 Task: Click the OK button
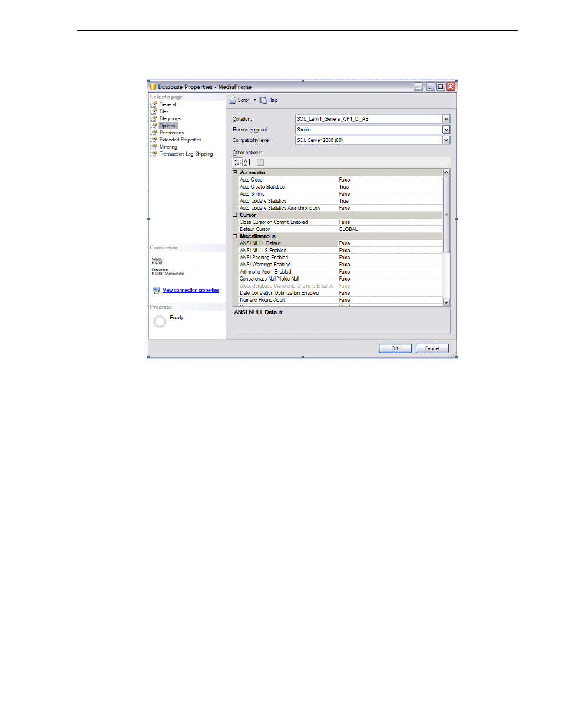click(x=395, y=348)
